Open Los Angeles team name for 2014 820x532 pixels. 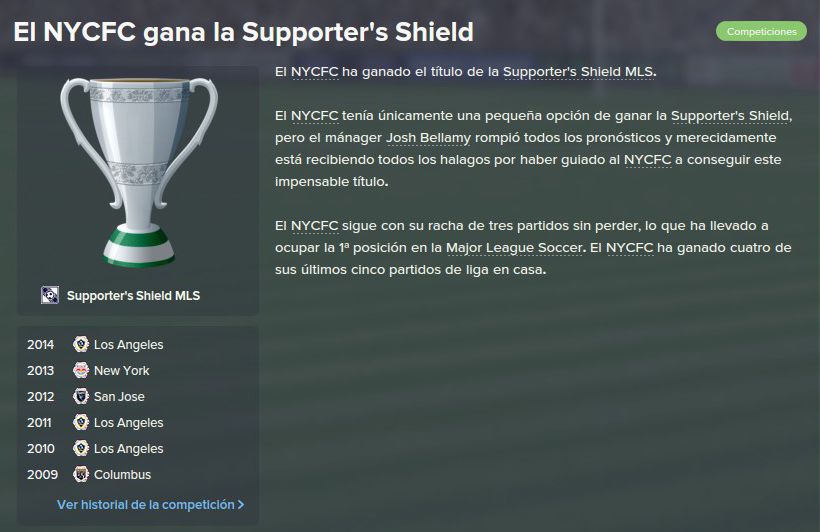tap(129, 345)
